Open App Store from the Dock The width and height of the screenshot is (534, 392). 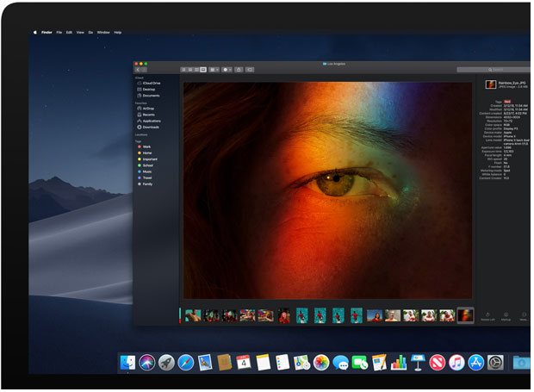click(476, 363)
